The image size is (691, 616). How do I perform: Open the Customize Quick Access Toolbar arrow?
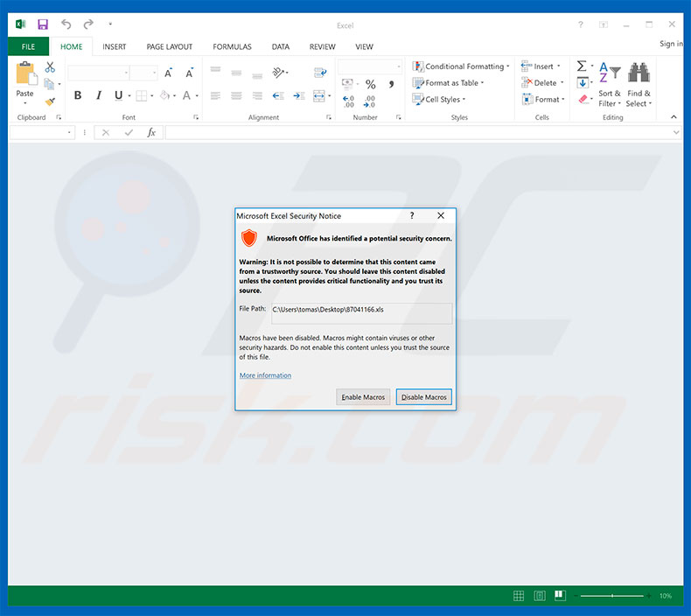[110, 24]
